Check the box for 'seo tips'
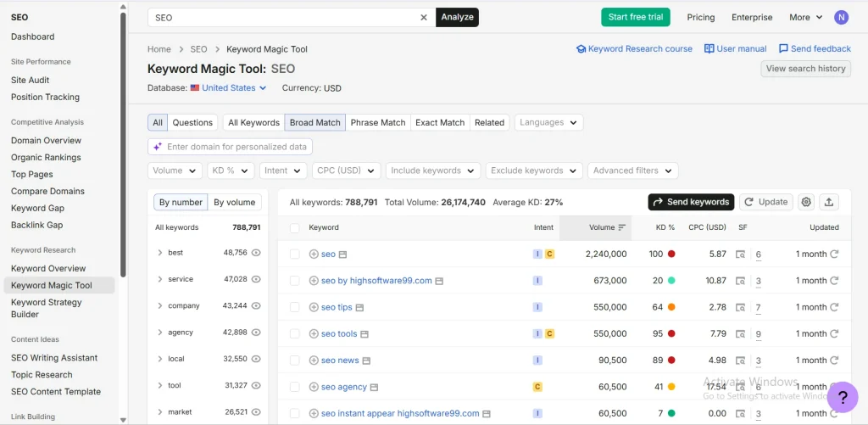 (294, 307)
